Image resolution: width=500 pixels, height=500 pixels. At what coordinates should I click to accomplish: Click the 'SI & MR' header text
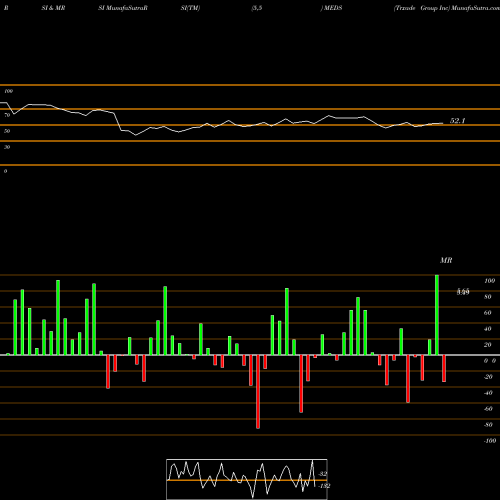(53, 8)
